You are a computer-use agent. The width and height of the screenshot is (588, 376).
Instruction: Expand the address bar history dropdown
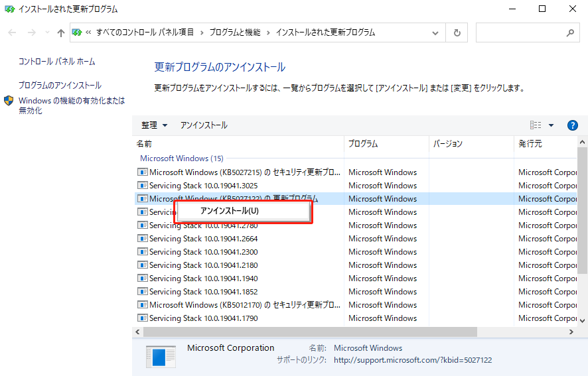pos(435,33)
